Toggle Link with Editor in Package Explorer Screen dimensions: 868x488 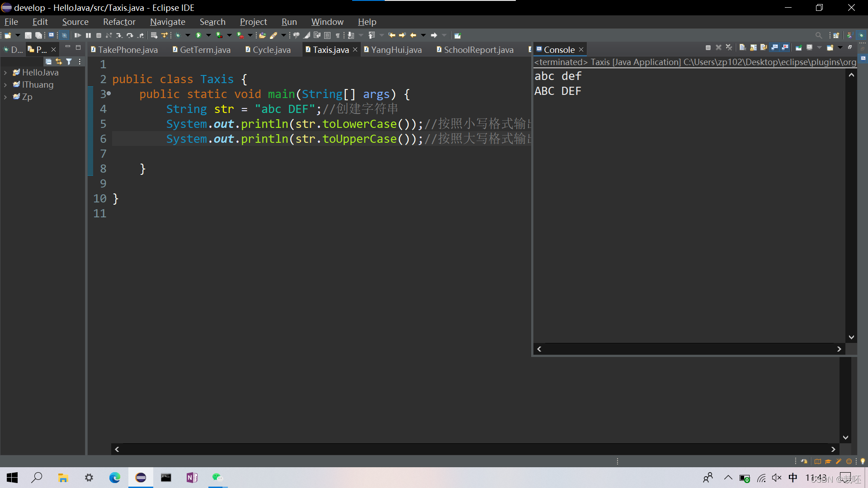point(59,61)
